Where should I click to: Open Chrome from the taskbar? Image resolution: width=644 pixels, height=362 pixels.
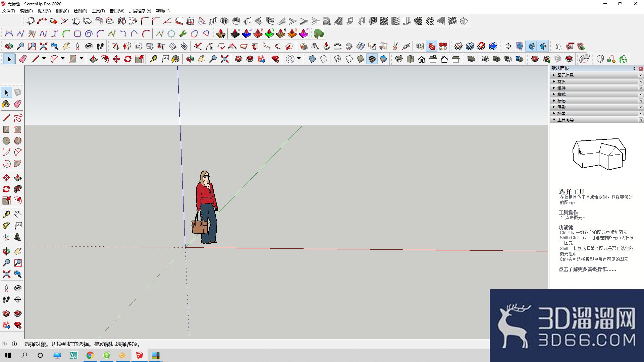pyautogui.click(x=90, y=355)
